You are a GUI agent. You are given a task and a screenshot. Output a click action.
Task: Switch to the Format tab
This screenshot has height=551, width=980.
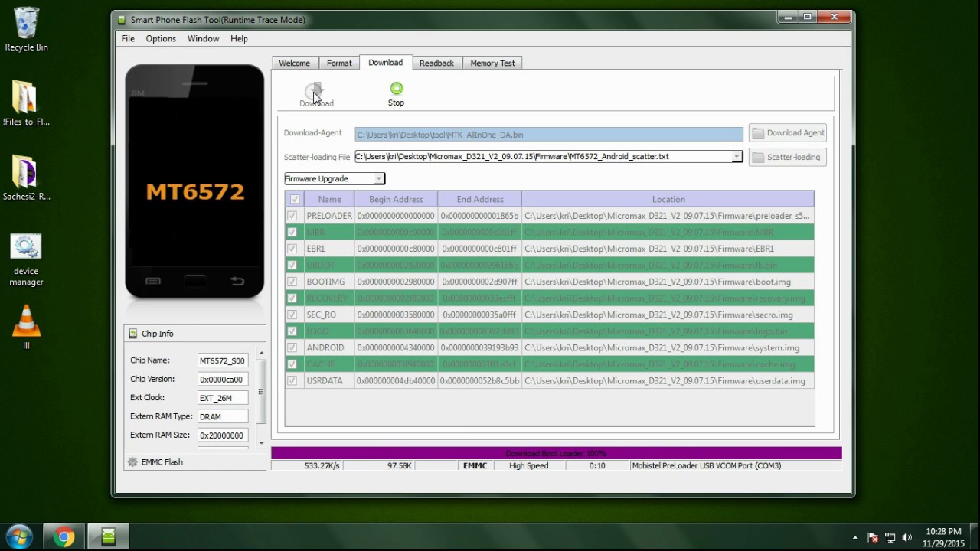coord(339,64)
